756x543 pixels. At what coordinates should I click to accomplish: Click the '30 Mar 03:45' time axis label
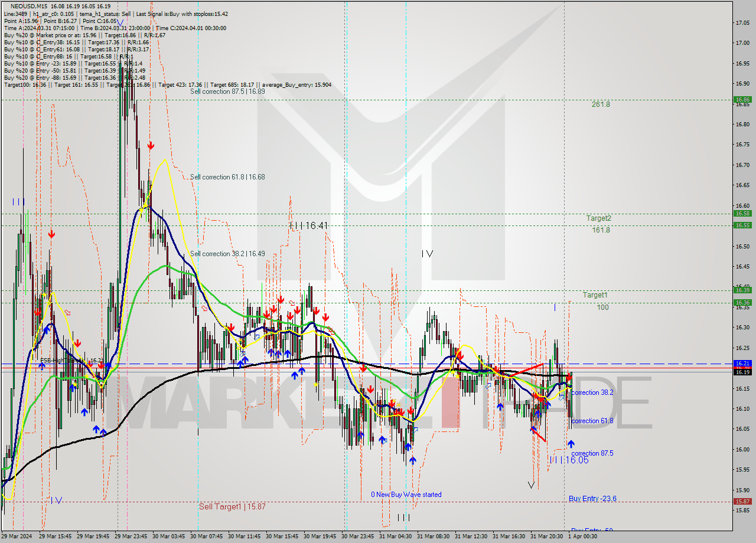click(x=169, y=537)
